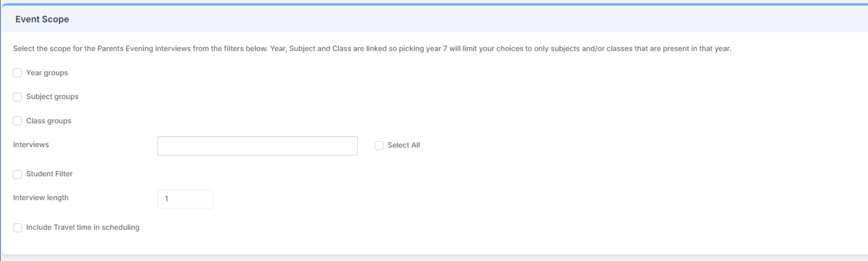Click the empty Interviews selection field
The width and height of the screenshot is (868, 261).
[257, 146]
